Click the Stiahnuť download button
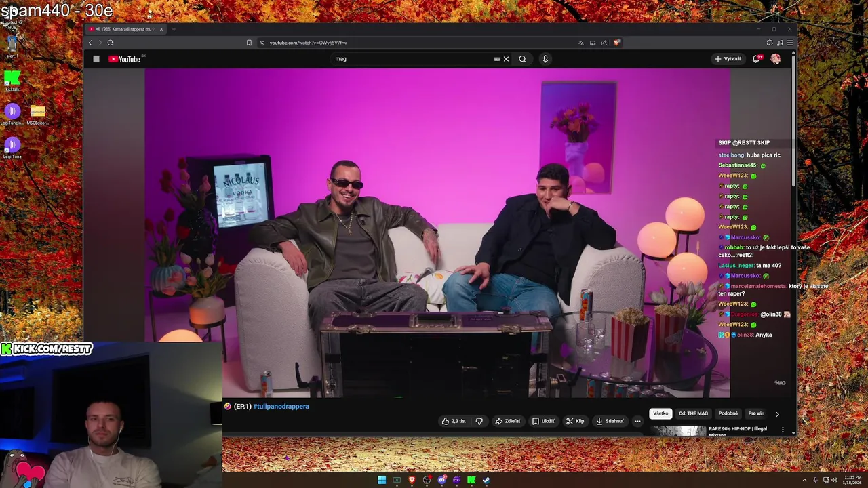The width and height of the screenshot is (868, 488). (610, 421)
